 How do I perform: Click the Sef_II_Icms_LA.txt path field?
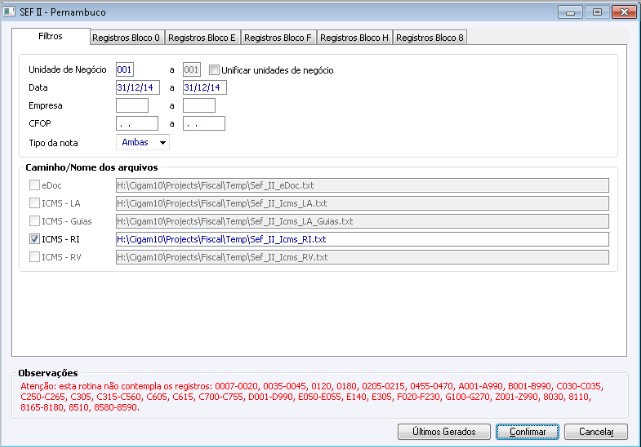point(362,203)
